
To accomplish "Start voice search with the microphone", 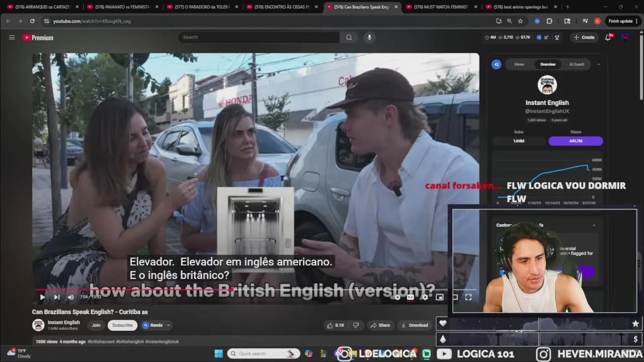I will (x=369, y=37).
